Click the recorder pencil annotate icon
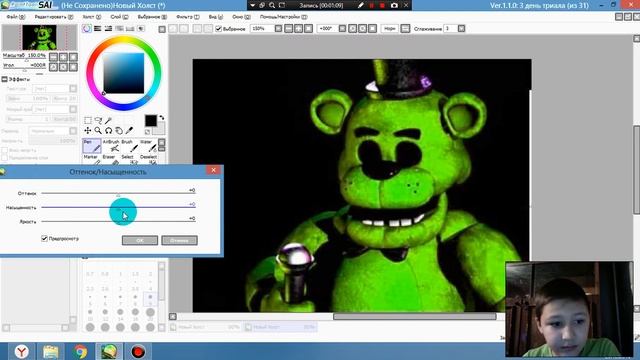This screenshot has width=640, height=360. (361, 5)
